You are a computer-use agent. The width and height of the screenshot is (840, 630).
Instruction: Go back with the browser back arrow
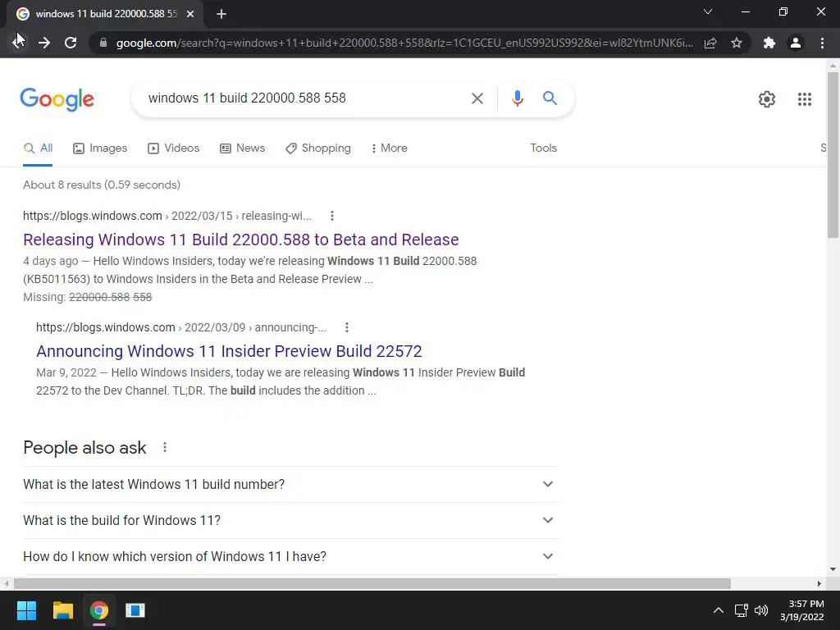click(18, 43)
